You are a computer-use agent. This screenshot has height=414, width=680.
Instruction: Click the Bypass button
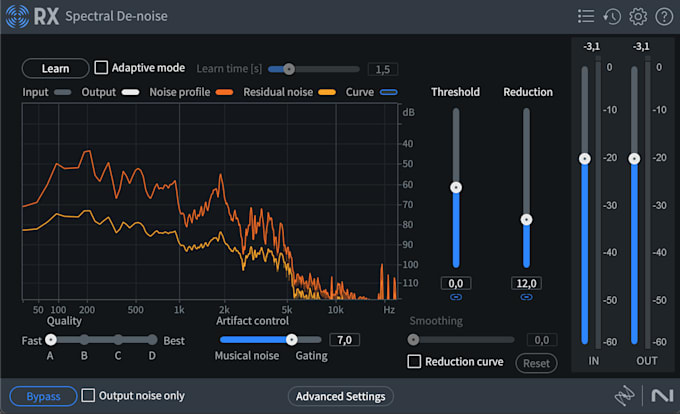pos(43,396)
